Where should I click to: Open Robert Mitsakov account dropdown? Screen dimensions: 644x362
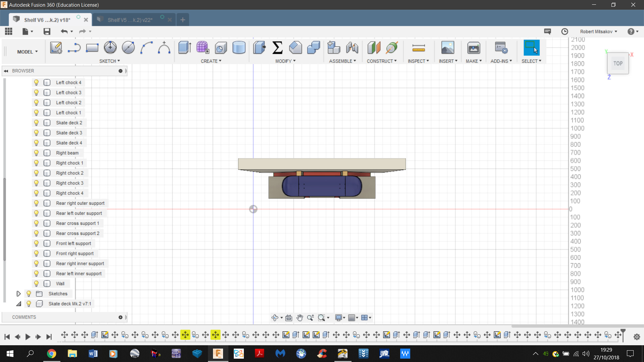pos(599,31)
